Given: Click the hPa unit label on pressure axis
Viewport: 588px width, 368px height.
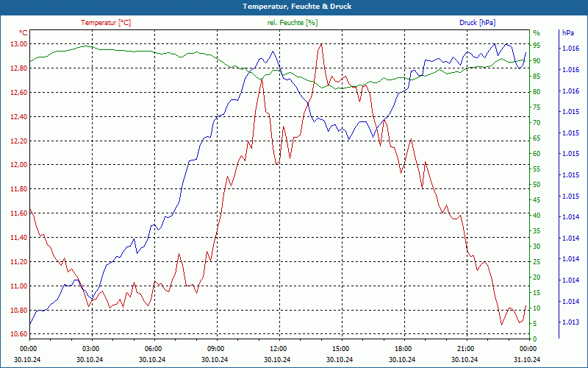Looking at the screenshot, I should [567, 32].
